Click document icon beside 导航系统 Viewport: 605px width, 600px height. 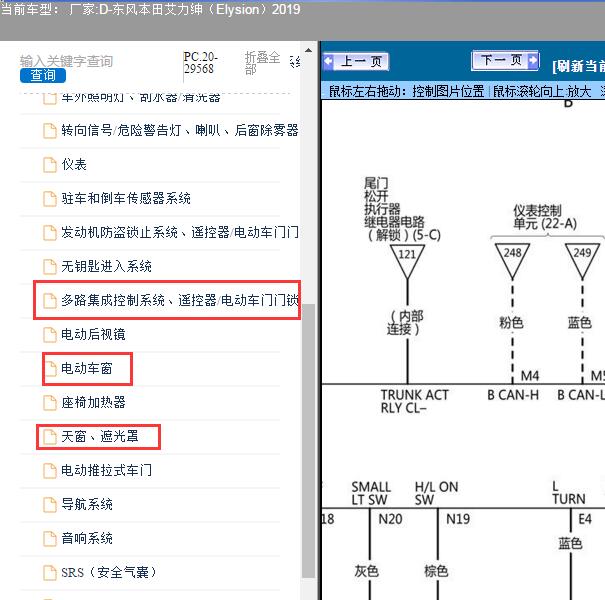pyautogui.click(x=50, y=504)
